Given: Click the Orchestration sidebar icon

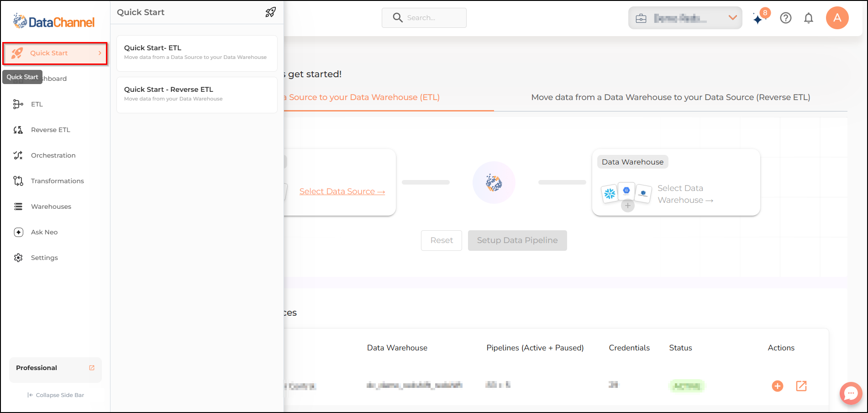Looking at the screenshot, I should tap(18, 155).
